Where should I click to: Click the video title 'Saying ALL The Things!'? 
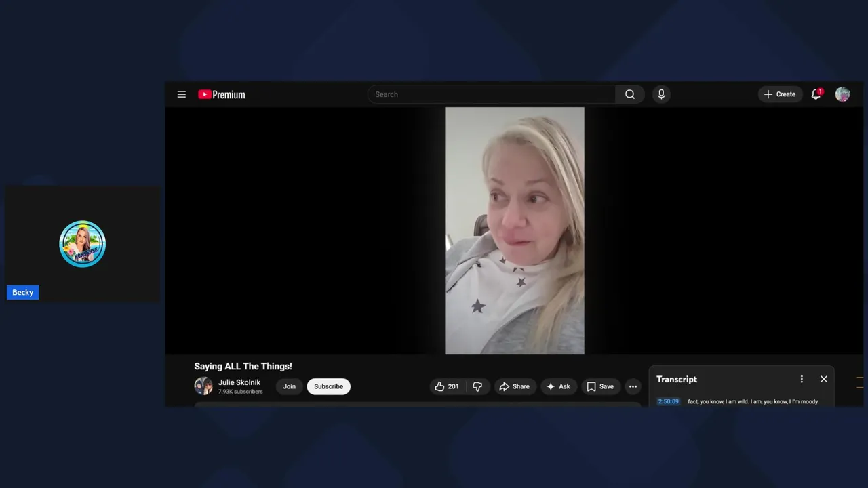243,366
